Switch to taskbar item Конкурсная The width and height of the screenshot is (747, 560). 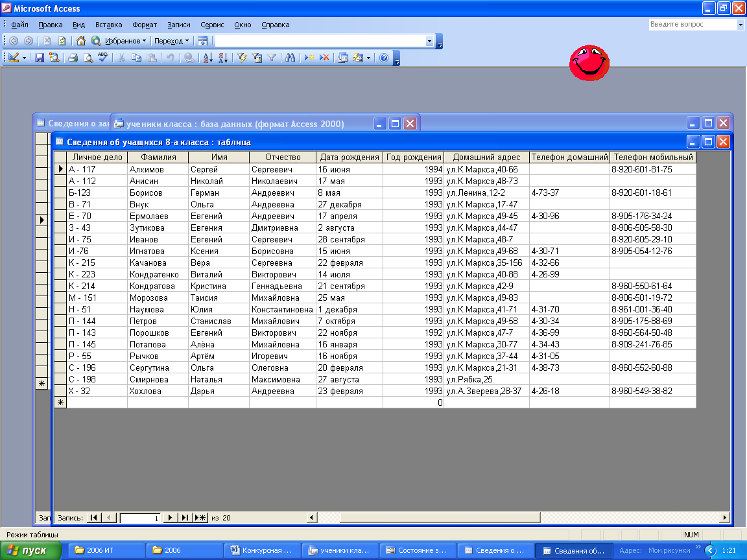pyautogui.click(x=263, y=550)
